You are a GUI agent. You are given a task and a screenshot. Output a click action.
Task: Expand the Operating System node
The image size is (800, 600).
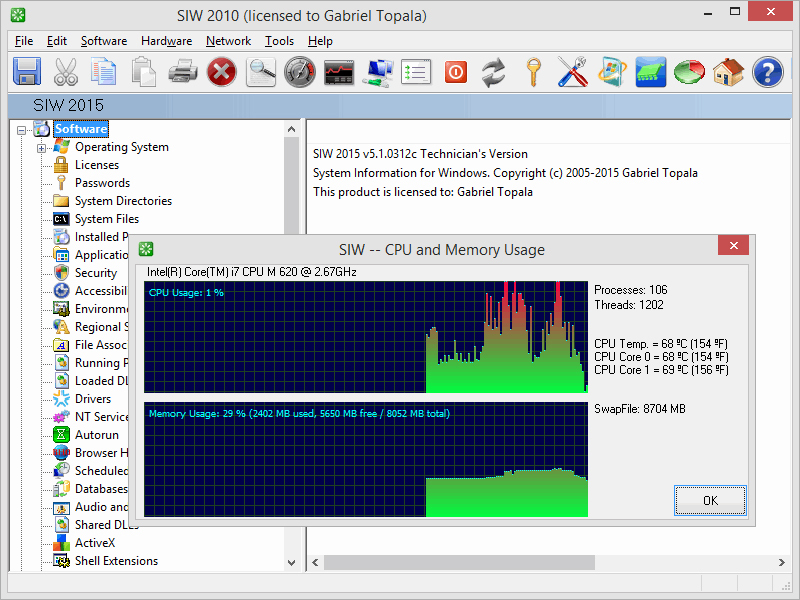[x=41, y=148]
